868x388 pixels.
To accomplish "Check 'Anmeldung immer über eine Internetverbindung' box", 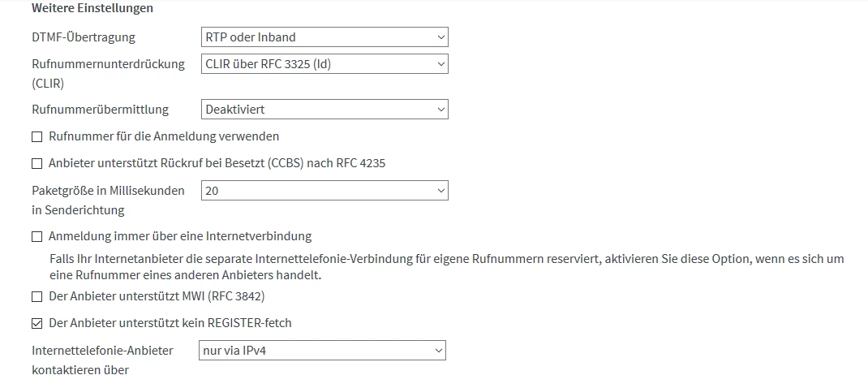I will (37, 237).
